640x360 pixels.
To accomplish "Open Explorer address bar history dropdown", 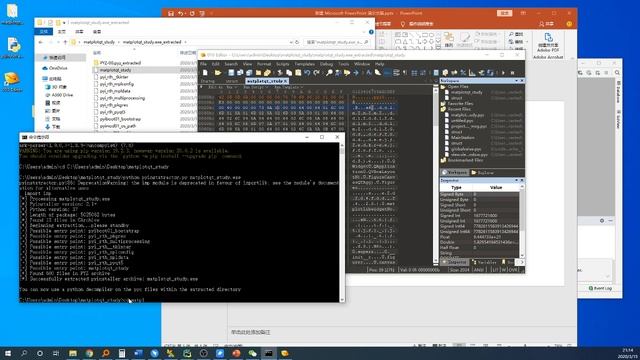I will coord(291,42).
